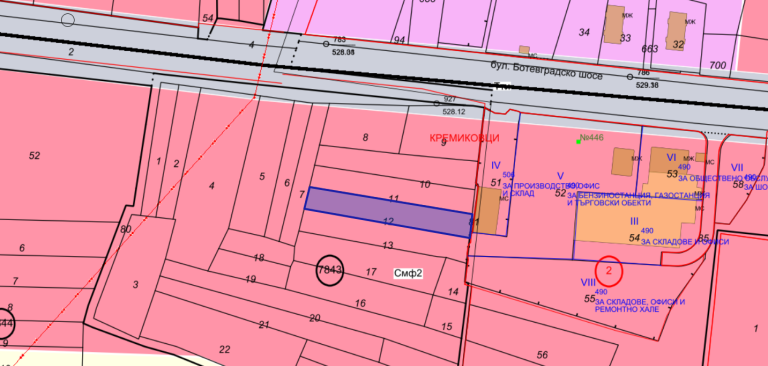Viewport: 768px width, 366px height.
Task: Click parcel number 15
Action: click(x=447, y=326)
